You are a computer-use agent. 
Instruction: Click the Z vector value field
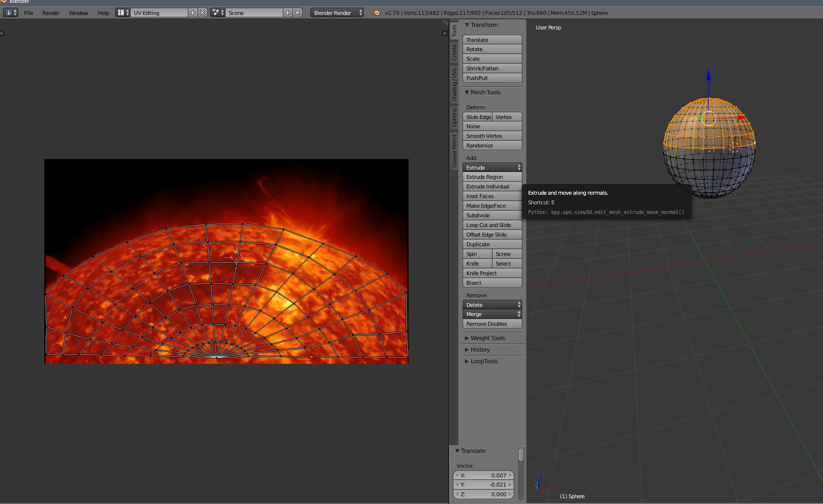484,494
